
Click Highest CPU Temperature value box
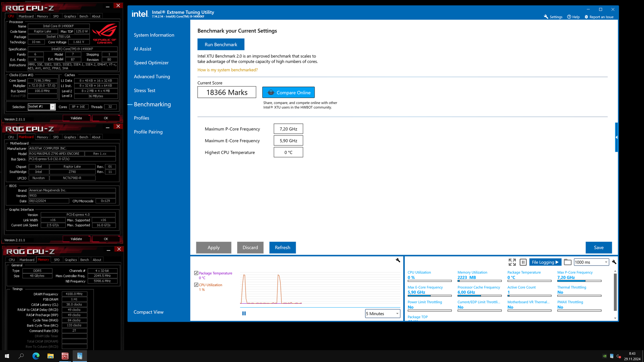tap(288, 152)
